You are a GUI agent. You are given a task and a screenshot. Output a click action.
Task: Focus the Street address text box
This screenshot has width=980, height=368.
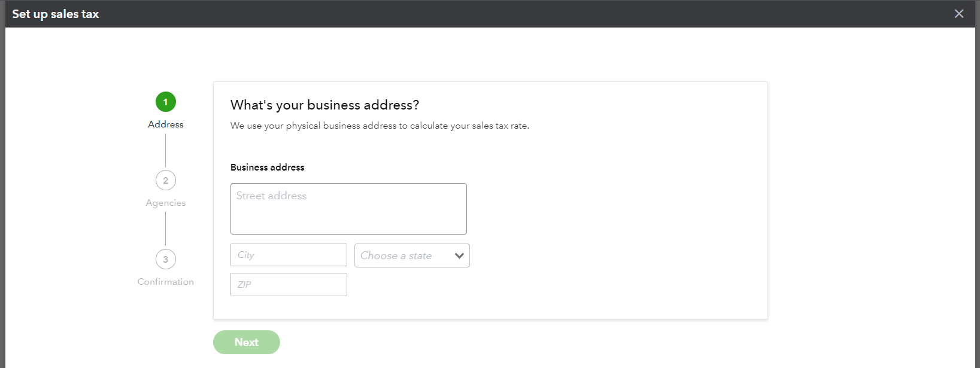coord(348,209)
